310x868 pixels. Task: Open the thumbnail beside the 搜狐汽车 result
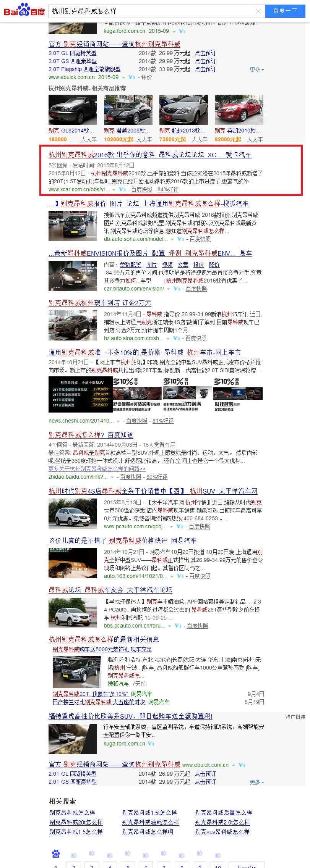73,226
